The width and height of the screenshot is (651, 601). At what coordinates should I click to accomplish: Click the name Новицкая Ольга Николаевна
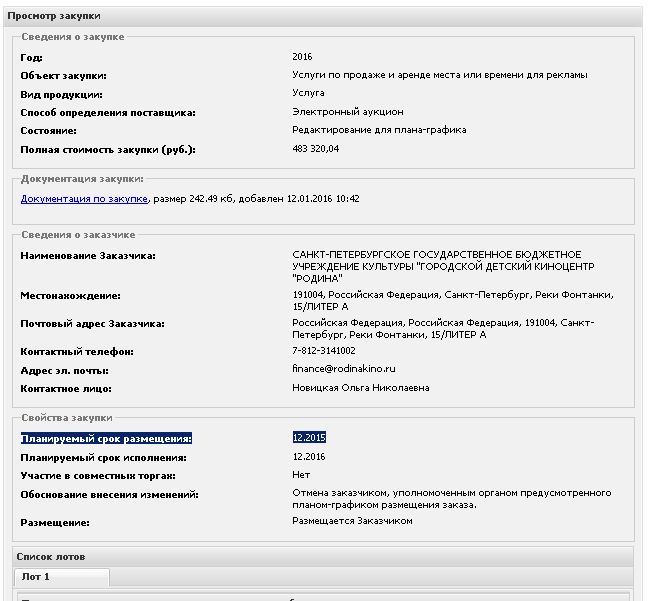click(361, 388)
